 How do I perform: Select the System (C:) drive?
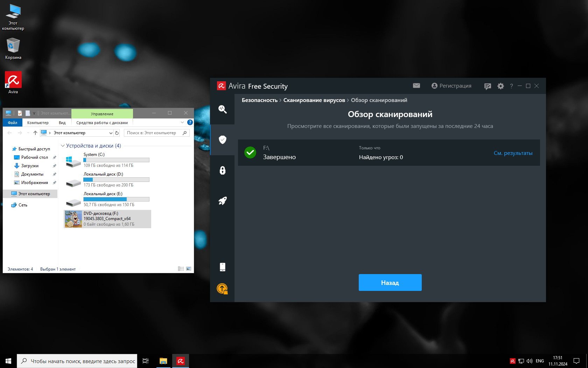108,160
